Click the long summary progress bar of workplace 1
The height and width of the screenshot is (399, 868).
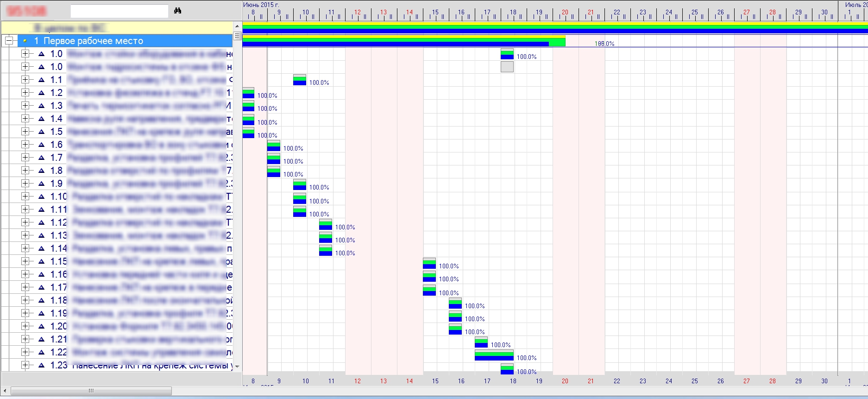[403, 42]
